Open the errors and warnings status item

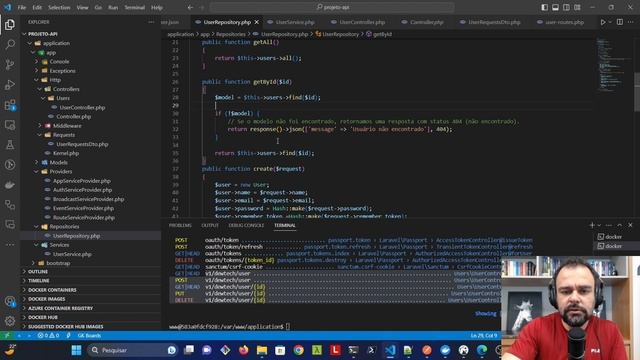[x=48, y=336]
